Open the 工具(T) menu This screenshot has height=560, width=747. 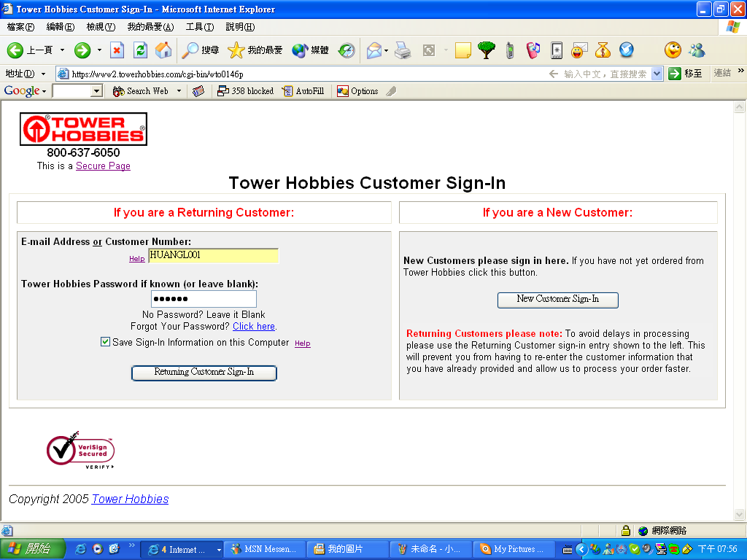[x=199, y=27]
